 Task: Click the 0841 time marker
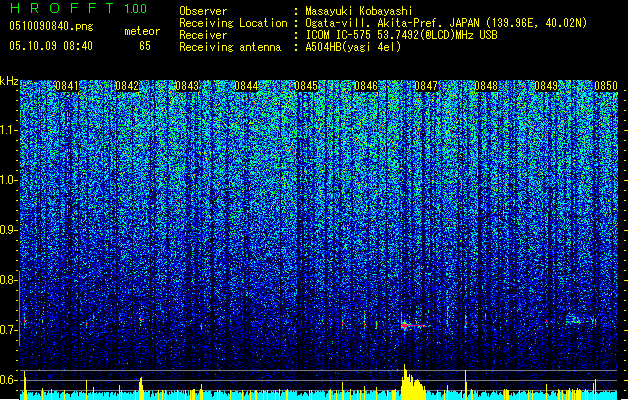tap(67, 86)
